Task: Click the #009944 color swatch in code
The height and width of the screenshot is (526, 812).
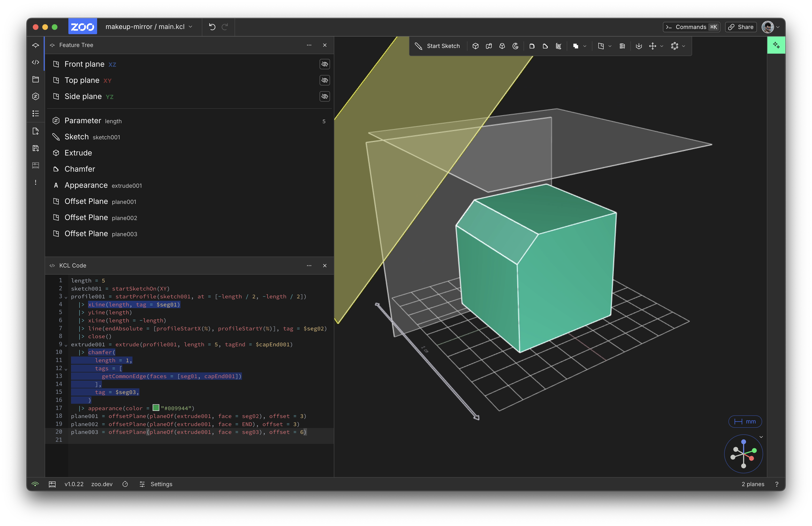Action: 156,408
